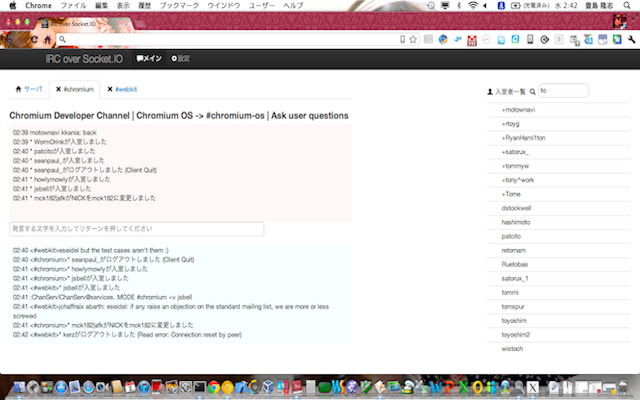Open the Chrome application menu
The height and width of the screenshot is (400, 640).
tap(38, 5)
